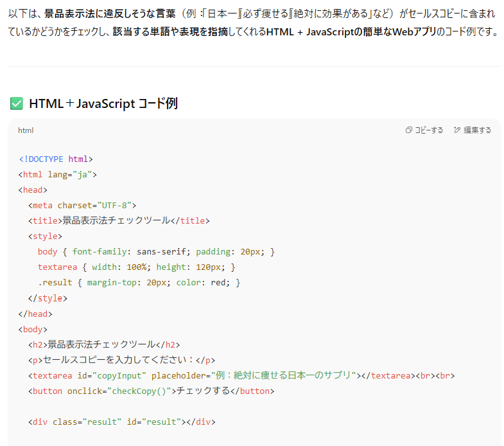Click the .result margin-top CSS line
The height and width of the screenshot is (446, 504).
click(139, 283)
